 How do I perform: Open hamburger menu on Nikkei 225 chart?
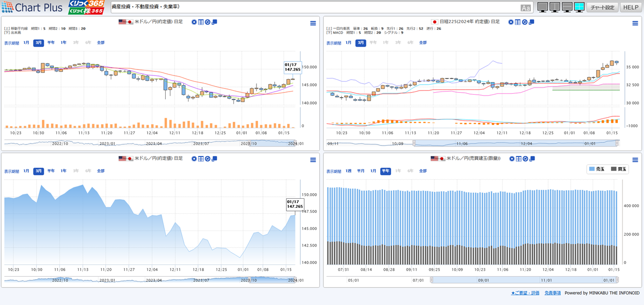[x=635, y=23]
